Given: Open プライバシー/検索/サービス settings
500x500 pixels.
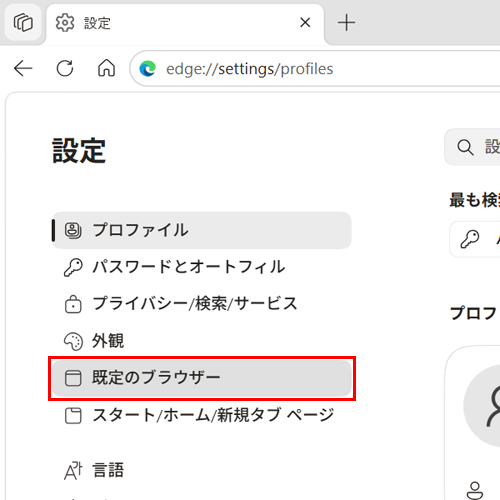Looking at the screenshot, I should point(202,304).
